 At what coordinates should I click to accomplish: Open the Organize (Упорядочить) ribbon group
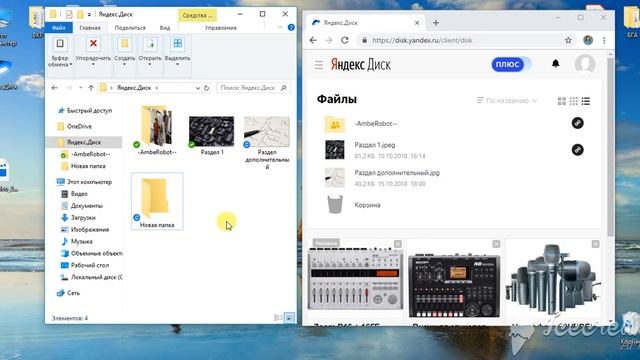tap(93, 53)
